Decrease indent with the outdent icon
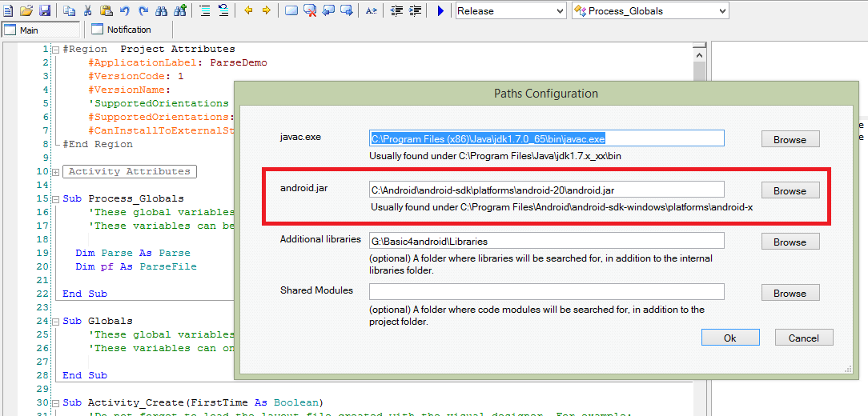The image size is (868, 416). click(x=396, y=10)
